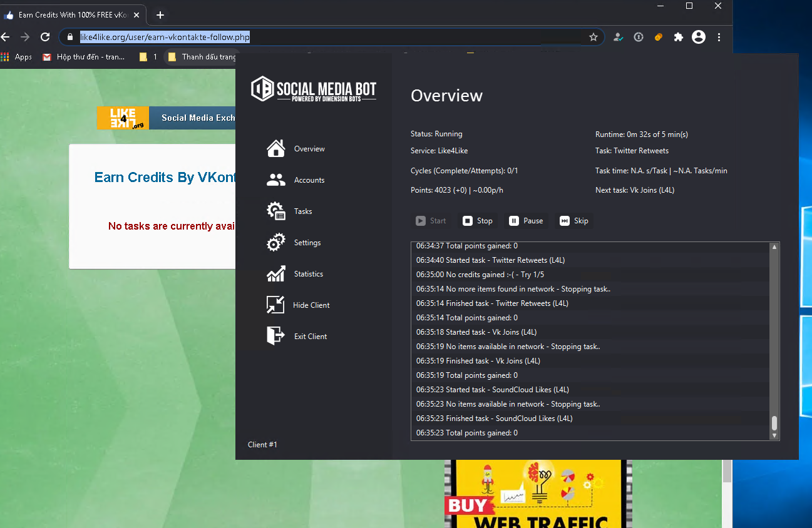Click the people icon for Accounts

(276, 180)
